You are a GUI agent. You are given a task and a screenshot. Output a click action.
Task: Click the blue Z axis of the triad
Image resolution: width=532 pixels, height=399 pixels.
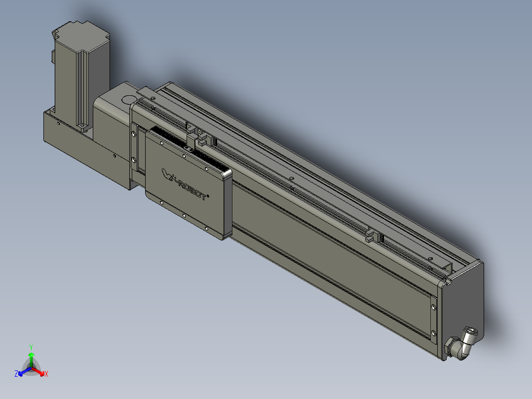pyautogui.click(x=22, y=372)
